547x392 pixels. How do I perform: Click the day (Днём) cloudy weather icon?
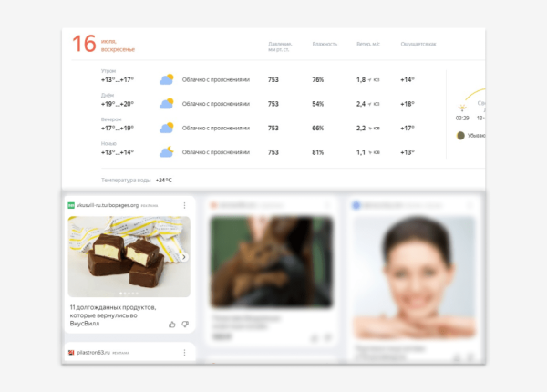pos(167,104)
